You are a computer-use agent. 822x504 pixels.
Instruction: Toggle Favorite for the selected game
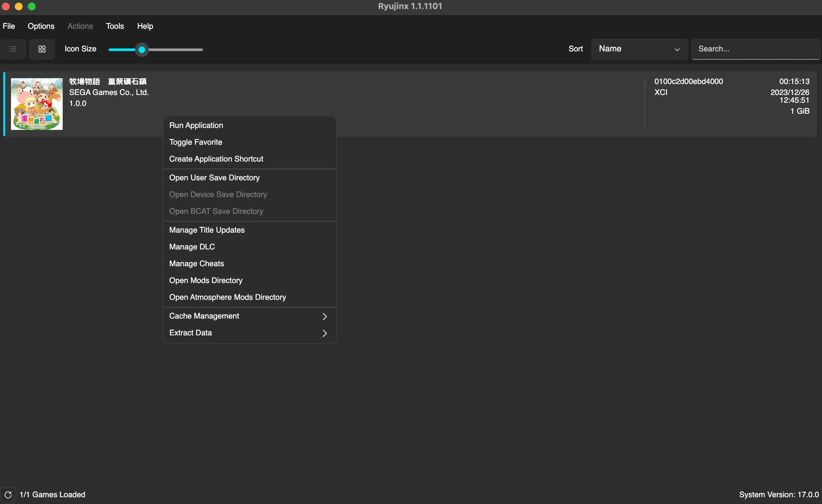coord(195,142)
